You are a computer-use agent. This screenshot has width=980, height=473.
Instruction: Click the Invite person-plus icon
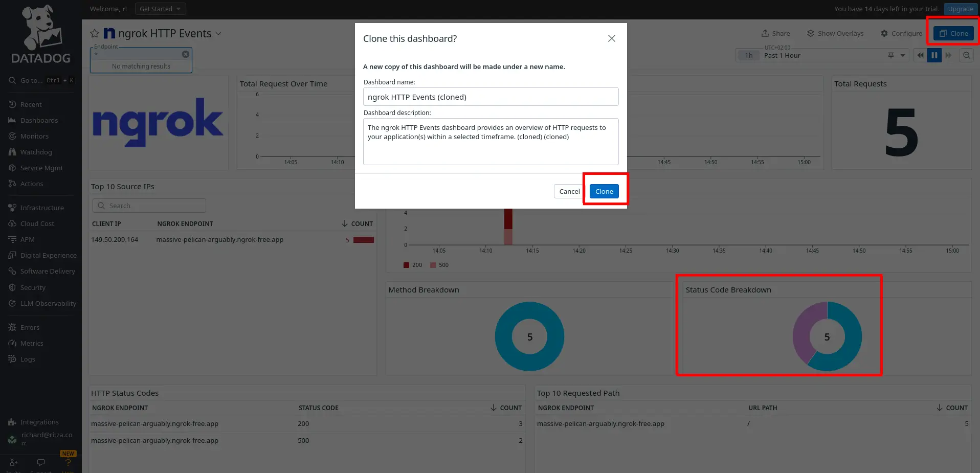click(x=14, y=462)
